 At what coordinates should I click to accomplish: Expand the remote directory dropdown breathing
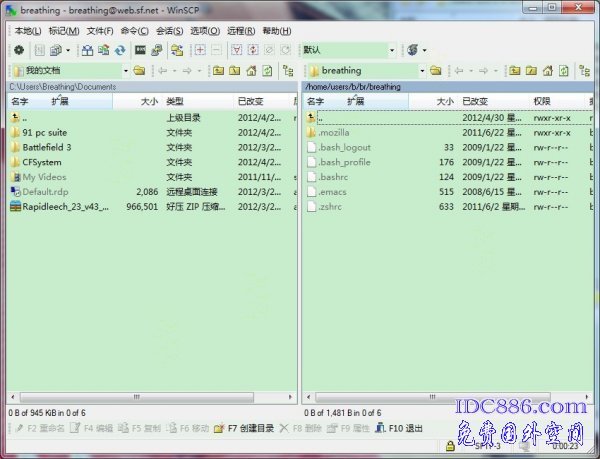(366, 71)
